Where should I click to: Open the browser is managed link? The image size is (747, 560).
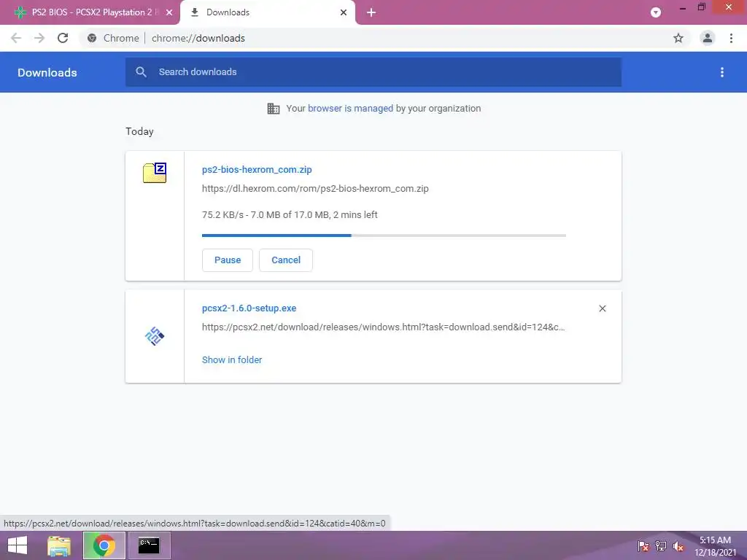click(351, 109)
